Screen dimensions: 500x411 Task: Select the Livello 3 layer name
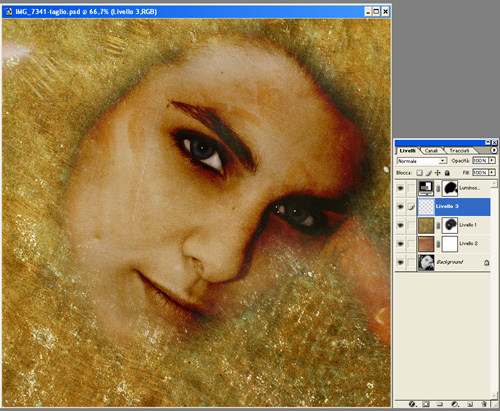pos(447,206)
